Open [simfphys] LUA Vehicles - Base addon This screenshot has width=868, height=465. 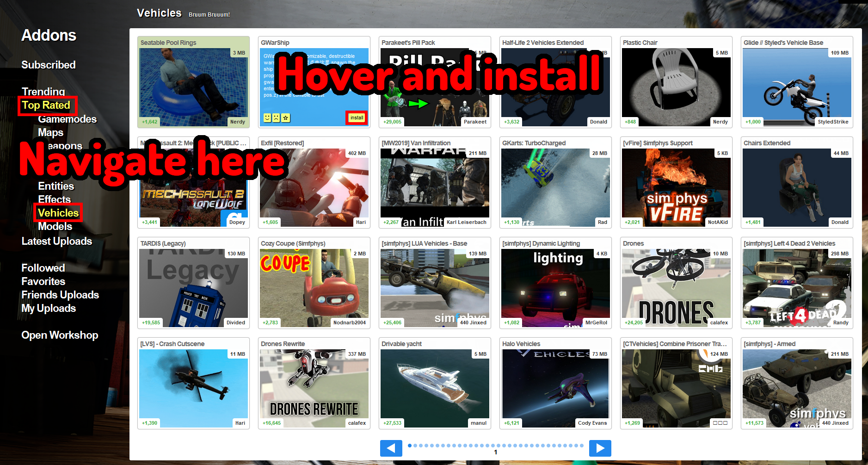(x=435, y=283)
